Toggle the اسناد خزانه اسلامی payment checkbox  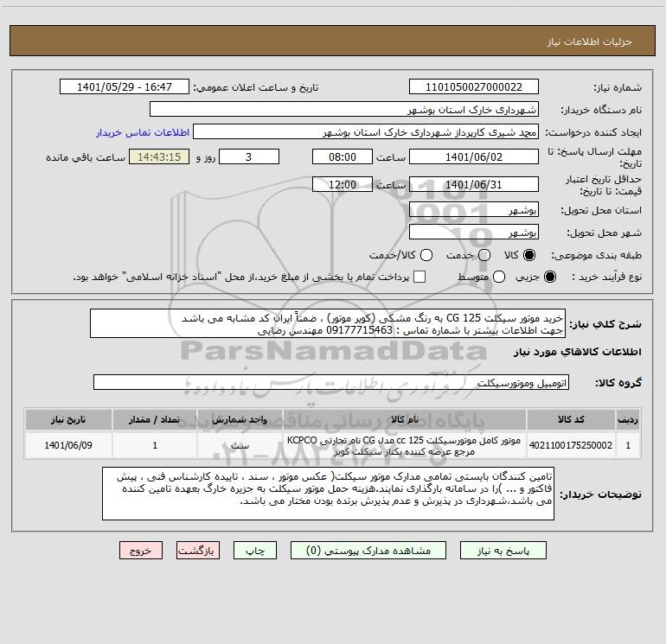(x=419, y=277)
